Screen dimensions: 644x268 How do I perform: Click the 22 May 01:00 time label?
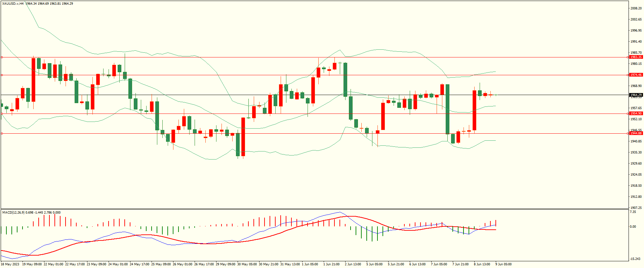pyautogui.click(x=53, y=264)
